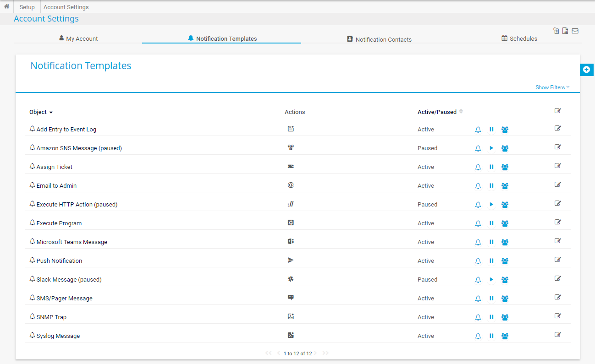Open the Assign Ticket template
The width and height of the screenshot is (595, 364).
[55, 167]
